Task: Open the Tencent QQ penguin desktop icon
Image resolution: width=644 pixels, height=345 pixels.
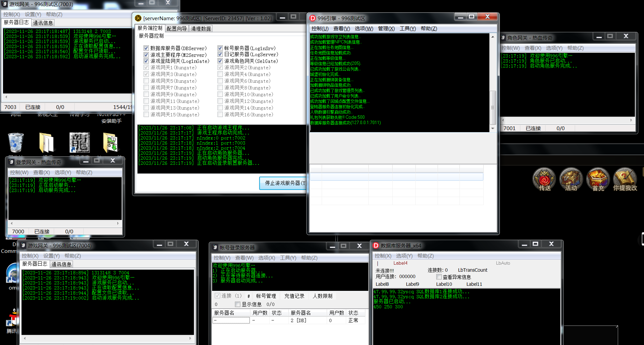Action: [x=13, y=317]
